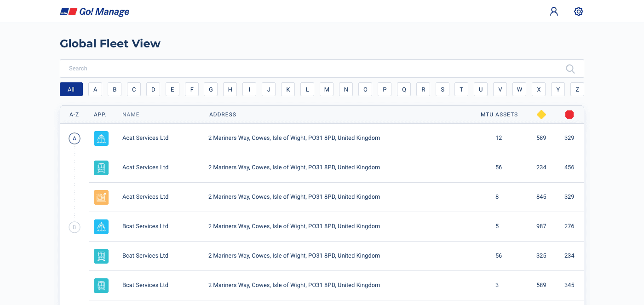Filter by letter B
Image resolution: width=644 pixels, height=305 pixels.
click(115, 89)
